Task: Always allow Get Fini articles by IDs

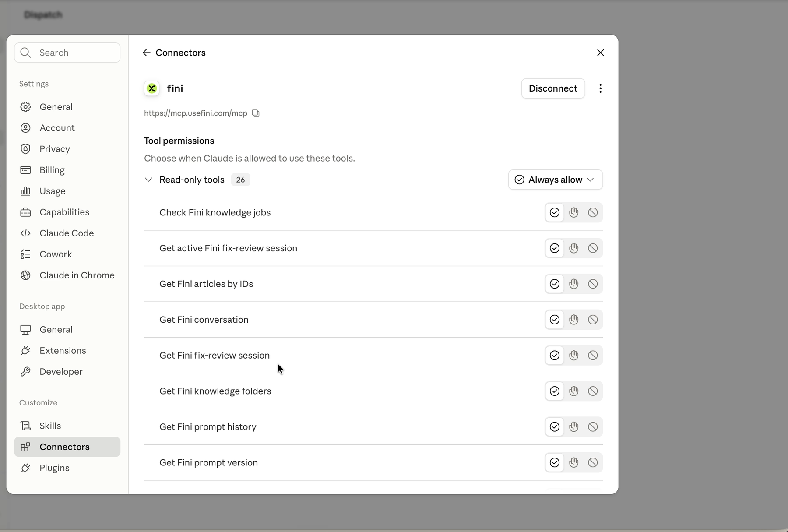Action: point(555,284)
